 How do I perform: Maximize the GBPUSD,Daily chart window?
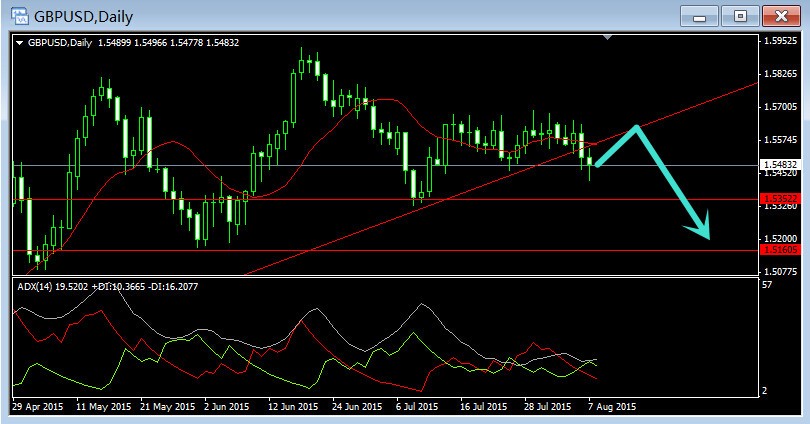740,17
